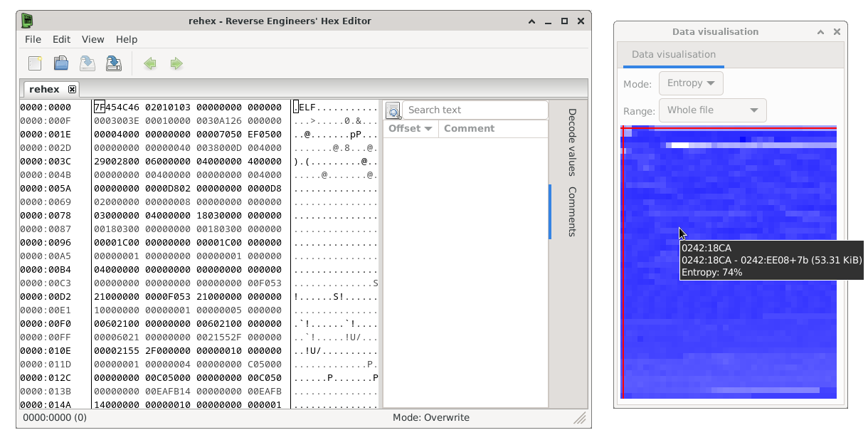
Task: Open the Mode Entropy dropdown
Action: tap(691, 83)
